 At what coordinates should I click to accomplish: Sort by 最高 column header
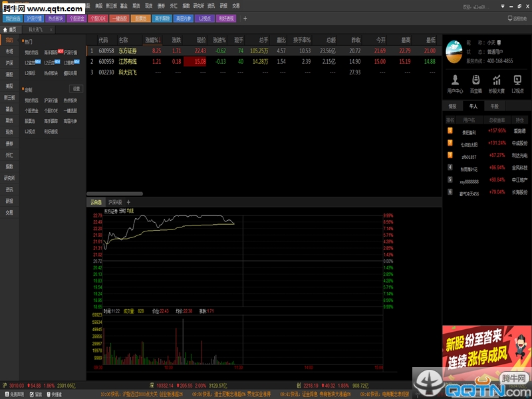tap(406, 40)
